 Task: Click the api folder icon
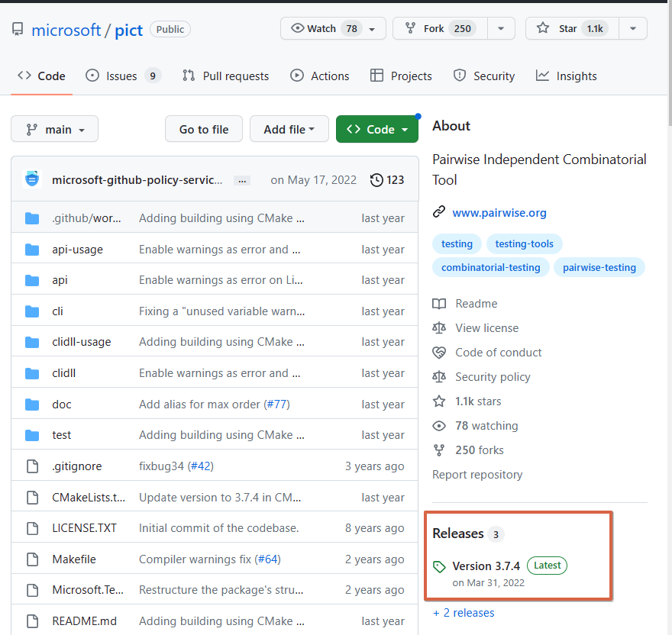32,280
